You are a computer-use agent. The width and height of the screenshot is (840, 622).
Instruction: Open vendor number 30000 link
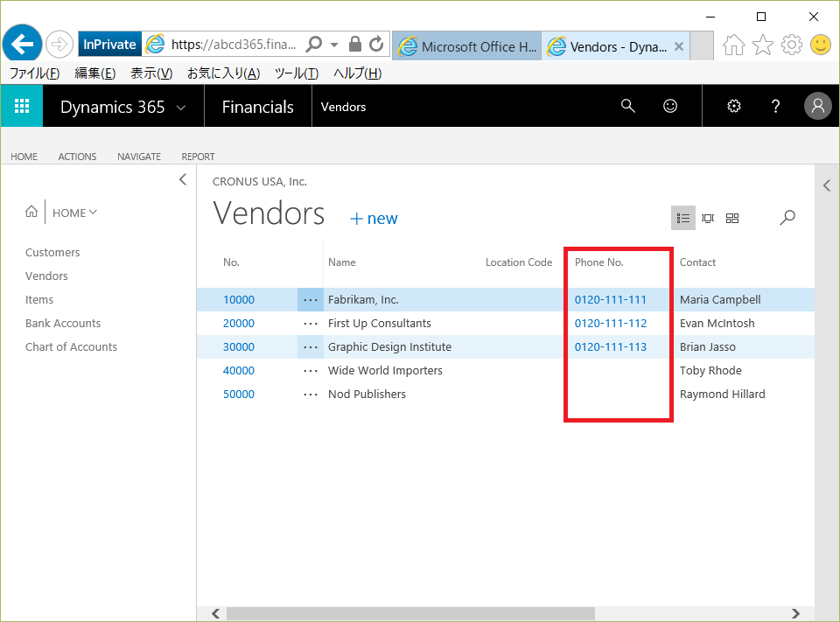(238, 347)
